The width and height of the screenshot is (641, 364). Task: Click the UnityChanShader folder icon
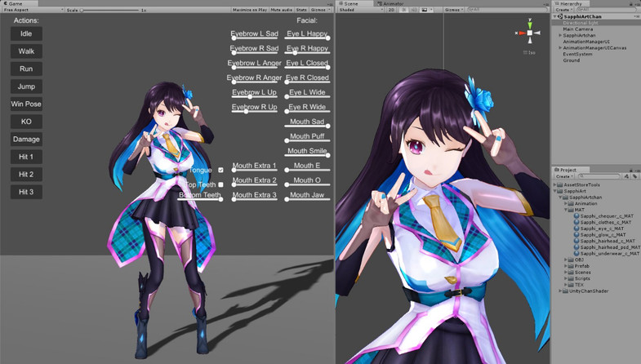point(565,291)
